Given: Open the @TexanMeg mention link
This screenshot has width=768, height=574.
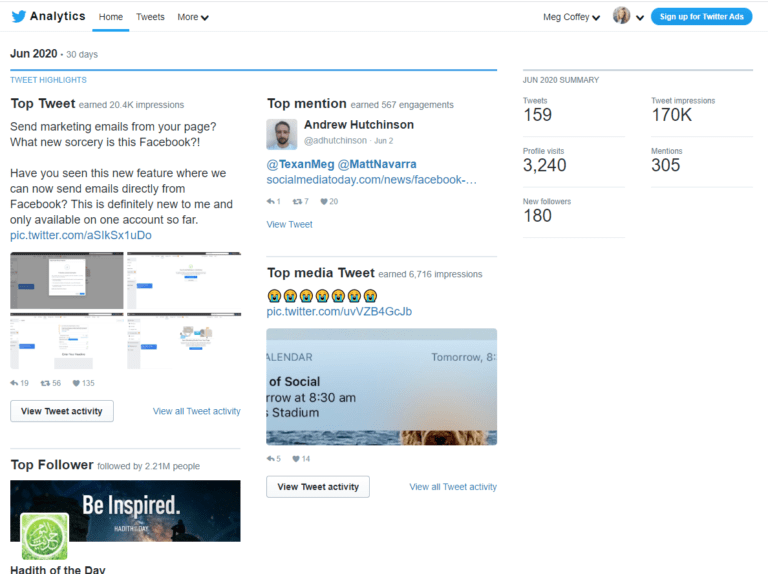Looking at the screenshot, I should [x=300, y=164].
